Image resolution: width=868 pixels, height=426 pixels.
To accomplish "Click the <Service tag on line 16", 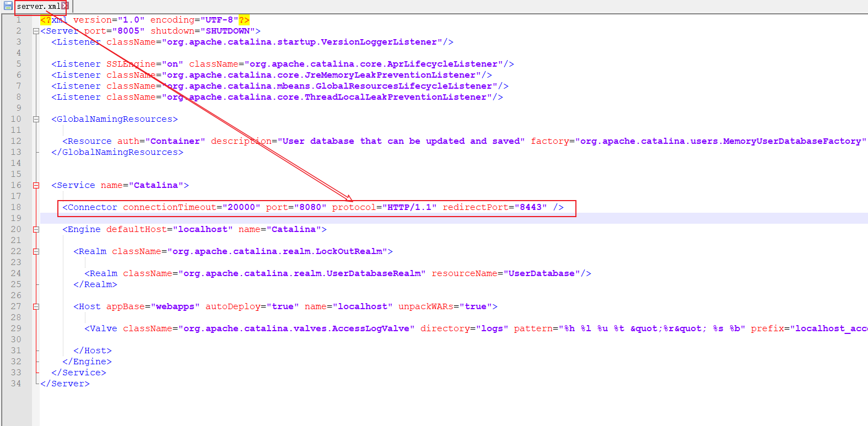I will coord(73,185).
